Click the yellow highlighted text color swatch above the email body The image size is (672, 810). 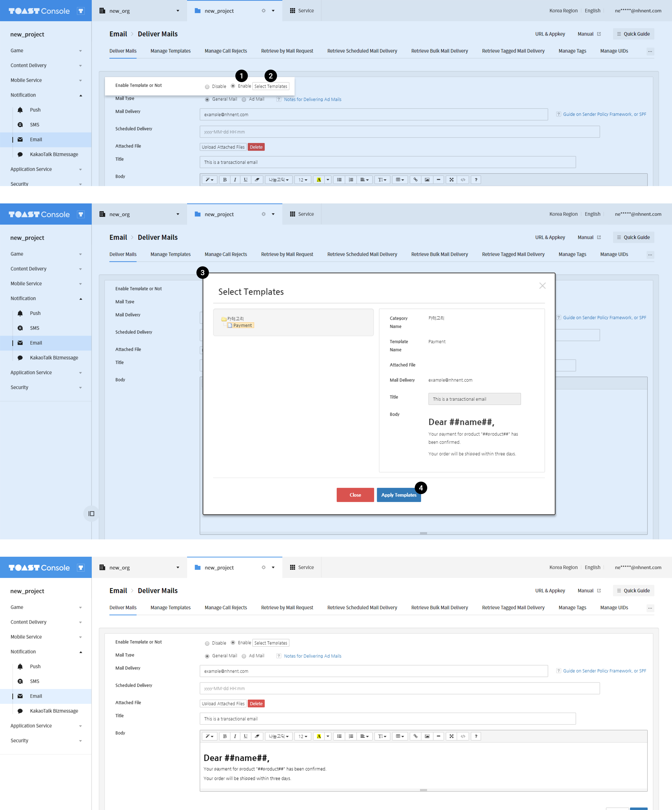(x=319, y=736)
